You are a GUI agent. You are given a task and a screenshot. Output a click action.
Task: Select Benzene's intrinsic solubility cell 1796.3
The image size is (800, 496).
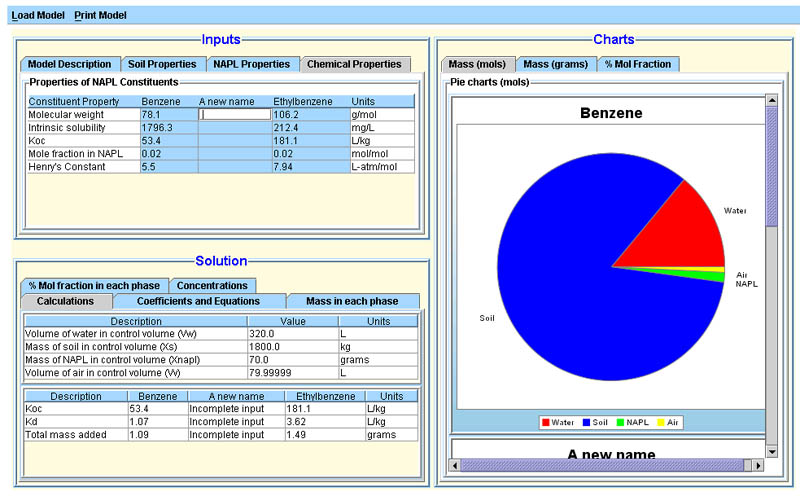(168, 128)
